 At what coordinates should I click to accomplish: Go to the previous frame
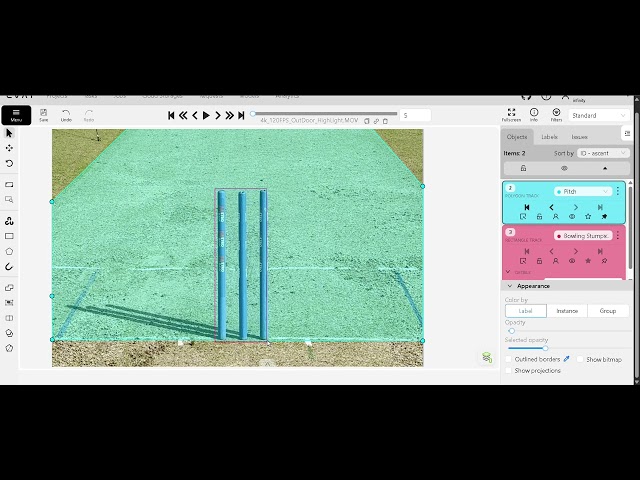(195, 116)
